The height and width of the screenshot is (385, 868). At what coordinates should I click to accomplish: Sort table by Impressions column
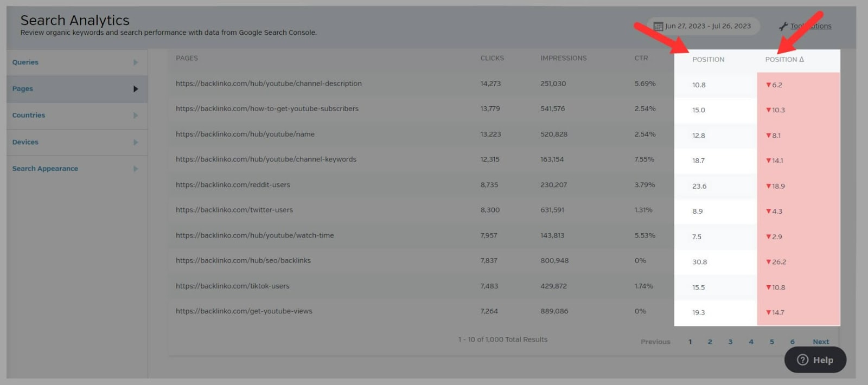tap(563, 58)
